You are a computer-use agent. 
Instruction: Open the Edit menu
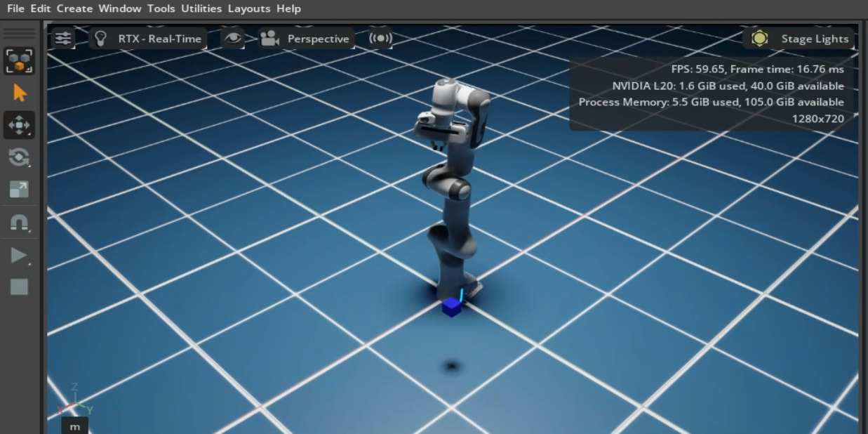click(x=41, y=8)
